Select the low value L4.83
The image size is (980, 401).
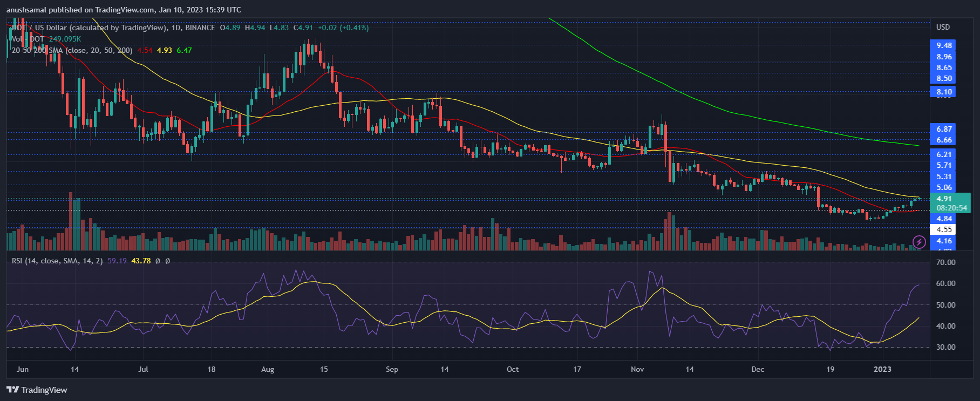(x=279, y=28)
